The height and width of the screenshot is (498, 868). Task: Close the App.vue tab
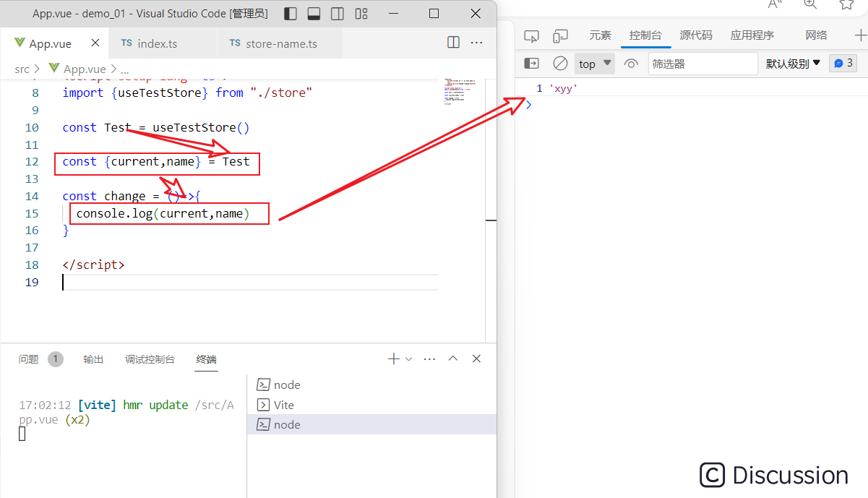coord(95,43)
